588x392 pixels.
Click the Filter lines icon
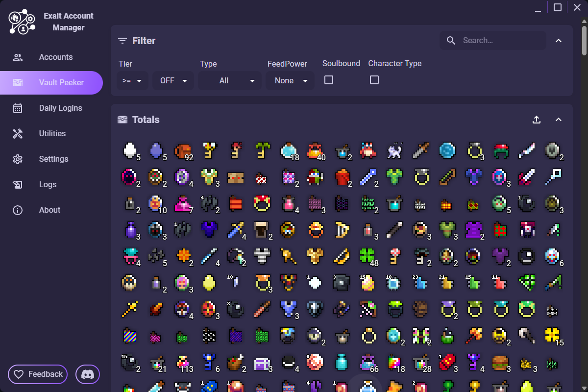pos(122,41)
